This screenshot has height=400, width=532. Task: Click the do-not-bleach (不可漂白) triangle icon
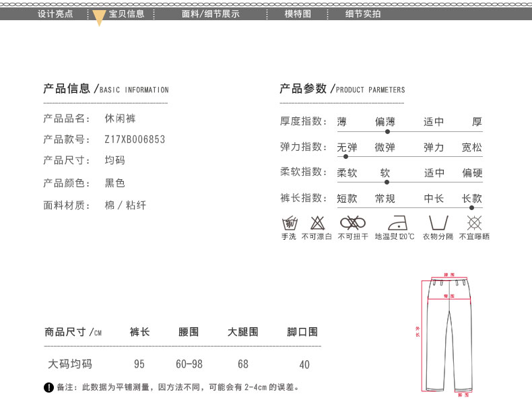317,223
